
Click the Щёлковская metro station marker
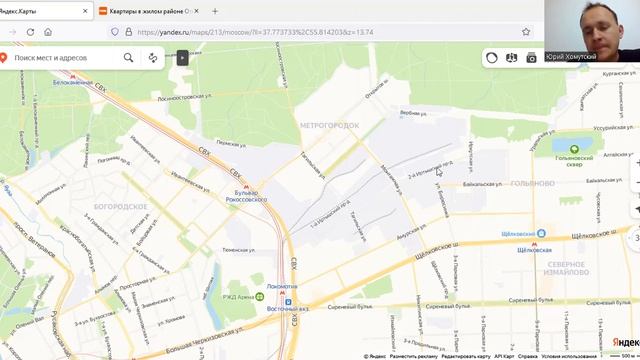pyautogui.click(x=534, y=244)
